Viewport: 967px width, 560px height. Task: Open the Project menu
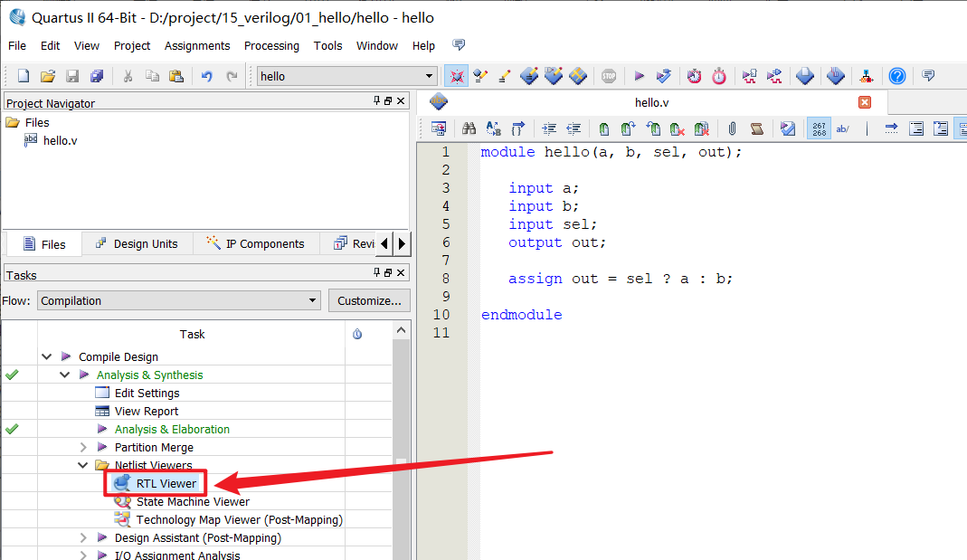[x=132, y=45]
